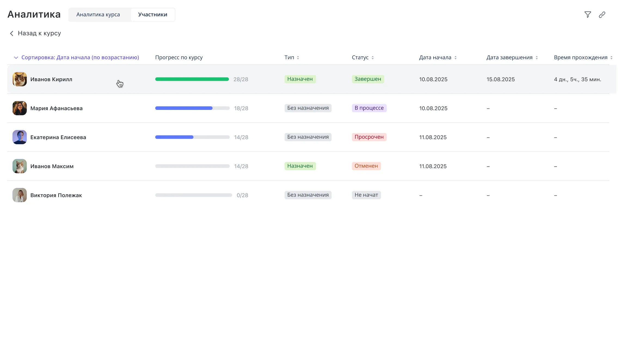618x364 pixels.
Task: Sort by Дата начала column arrows
Action: point(456,58)
